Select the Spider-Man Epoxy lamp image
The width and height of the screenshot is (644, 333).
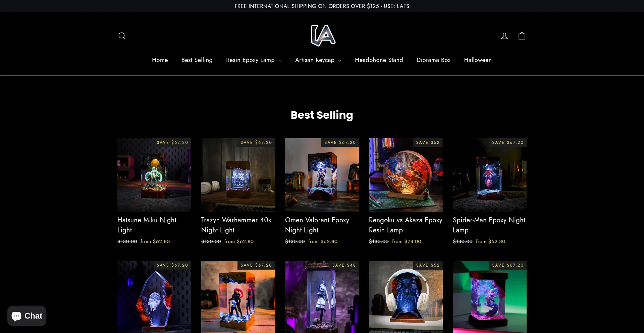click(490, 175)
